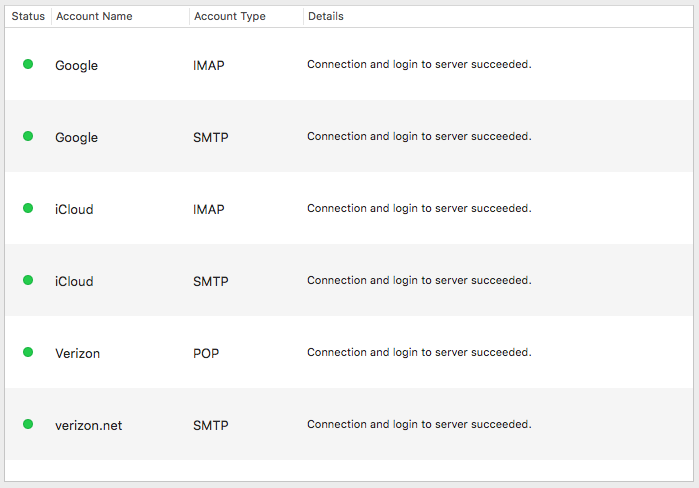Image resolution: width=699 pixels, height=488 pixels.
Task: Click the SMTP type cell in iCloud row
Action: pos(210,282)
